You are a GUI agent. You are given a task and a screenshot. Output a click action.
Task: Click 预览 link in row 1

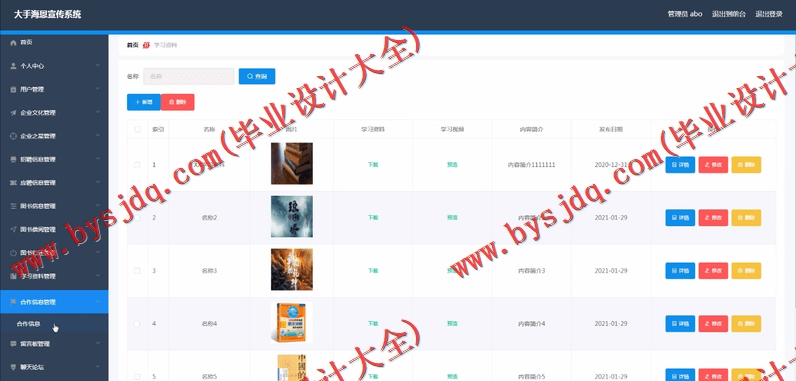pyautogui.click(x=452, y=165)
